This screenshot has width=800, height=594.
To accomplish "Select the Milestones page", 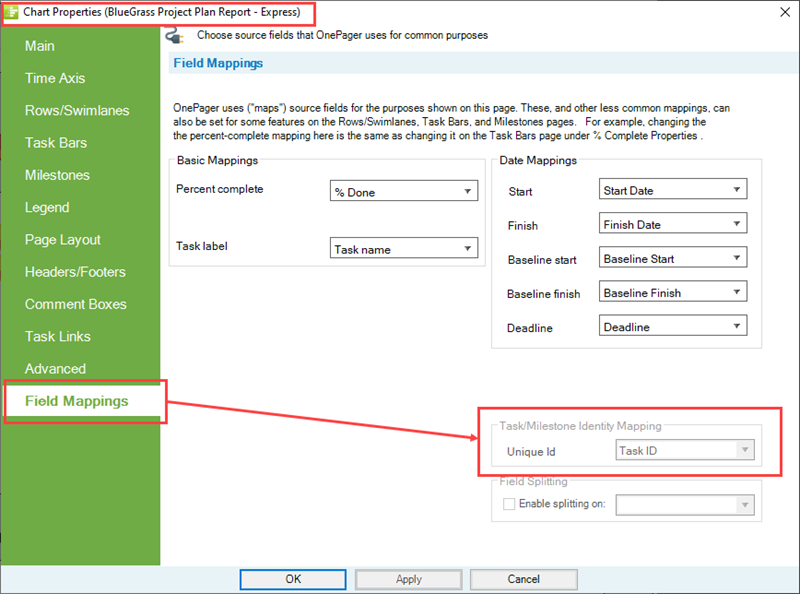I will click(x=57, y=175).
